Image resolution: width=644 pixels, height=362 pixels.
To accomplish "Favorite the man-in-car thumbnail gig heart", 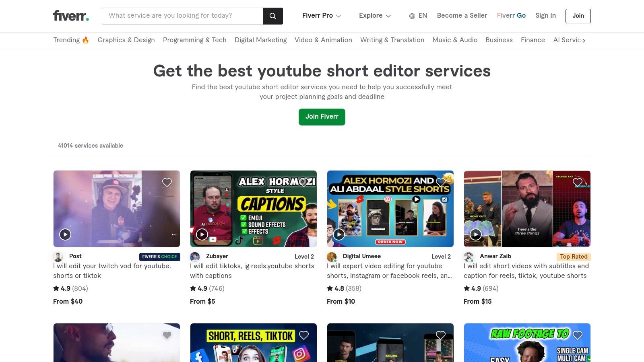I will pyautogui.click(x=167, y=335).
